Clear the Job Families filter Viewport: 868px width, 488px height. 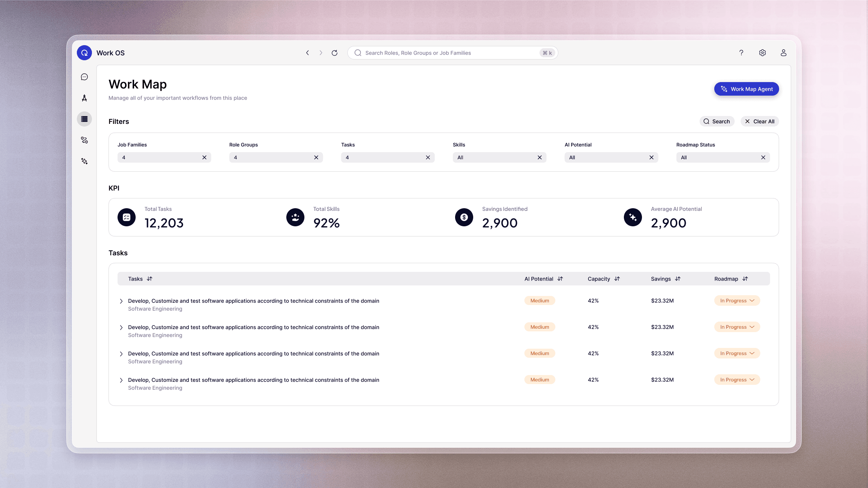[x=204, y=157]
